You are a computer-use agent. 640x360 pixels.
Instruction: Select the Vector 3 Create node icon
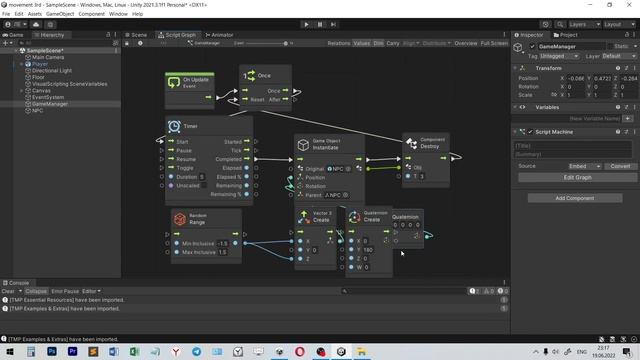point(304,217)
